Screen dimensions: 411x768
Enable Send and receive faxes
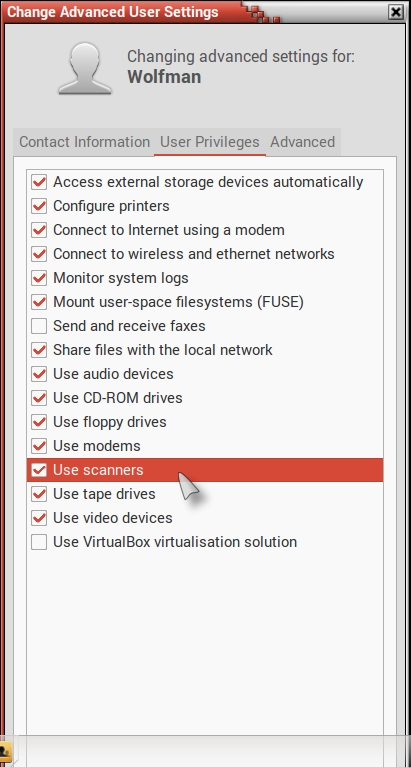point(39,326)
